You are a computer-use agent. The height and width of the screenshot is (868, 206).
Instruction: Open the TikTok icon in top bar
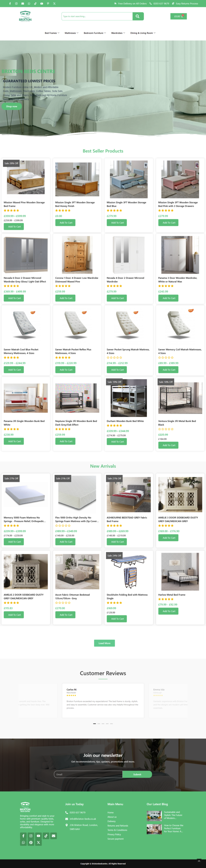[x=35, y=3]
